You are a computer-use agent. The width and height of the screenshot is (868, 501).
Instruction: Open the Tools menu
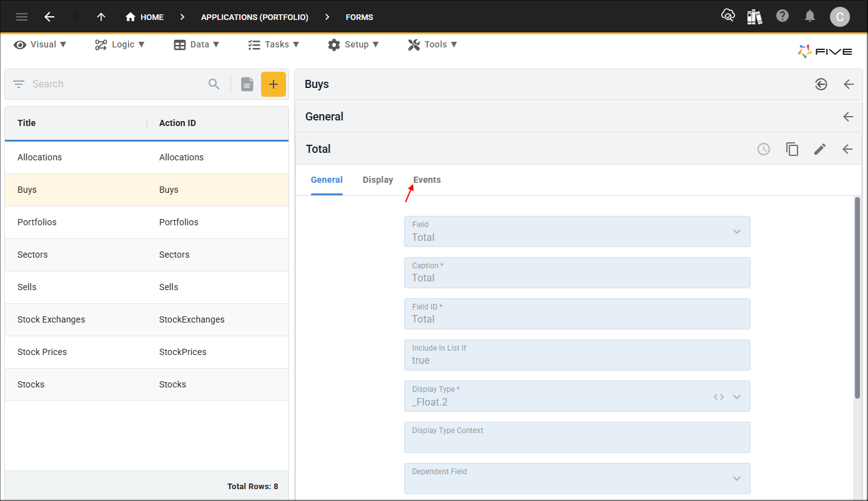click(x=433, y=44)
